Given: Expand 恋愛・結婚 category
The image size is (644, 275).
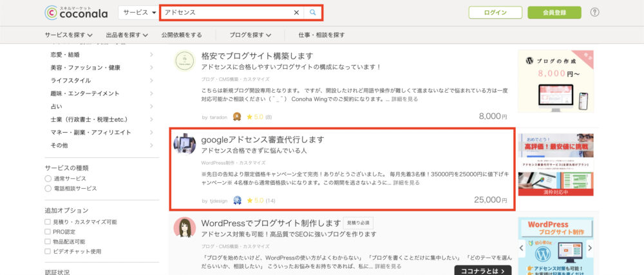Looking at the screenshot, I should tap(102, 55).
